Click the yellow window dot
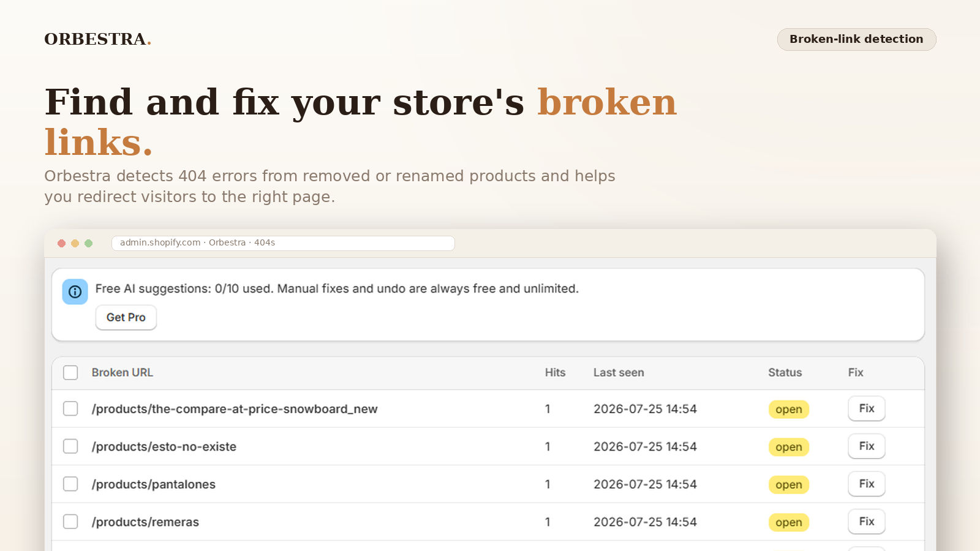This screenshot has height=551, width=980. 75,243
